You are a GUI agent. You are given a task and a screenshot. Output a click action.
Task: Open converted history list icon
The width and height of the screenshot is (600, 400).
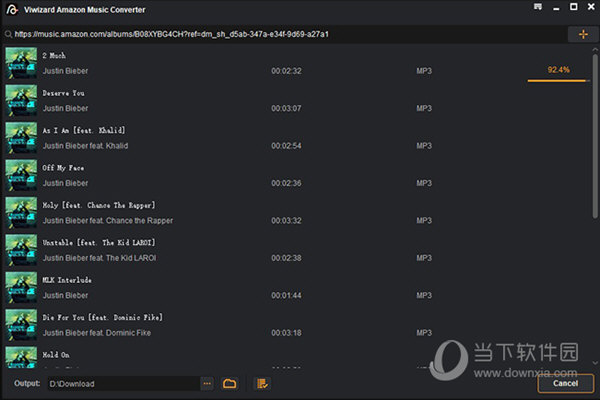click(x=262, y=384)
